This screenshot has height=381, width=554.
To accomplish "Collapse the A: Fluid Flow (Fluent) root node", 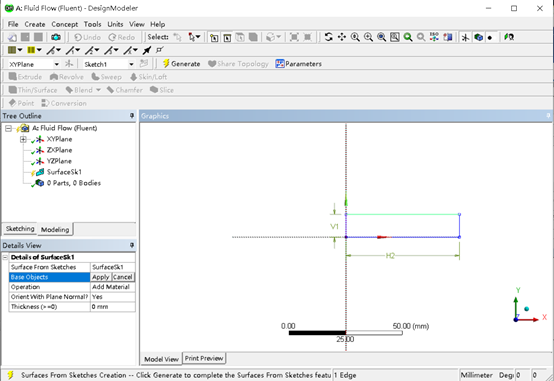I will [x=8, y=128].
